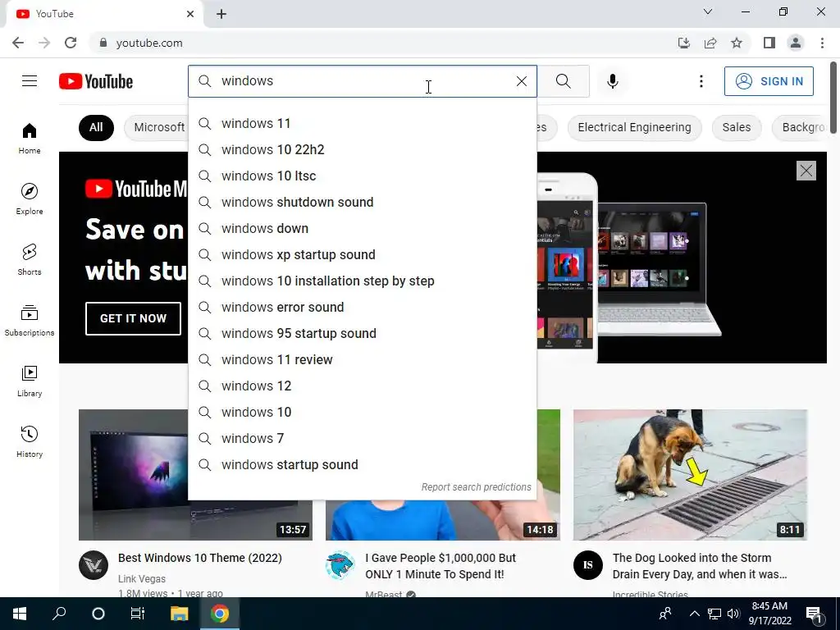Image resolution: width=840 pixels, height=630 pixels.
Task: Select suggestion 'windows down'
Action: click(362, 228)
